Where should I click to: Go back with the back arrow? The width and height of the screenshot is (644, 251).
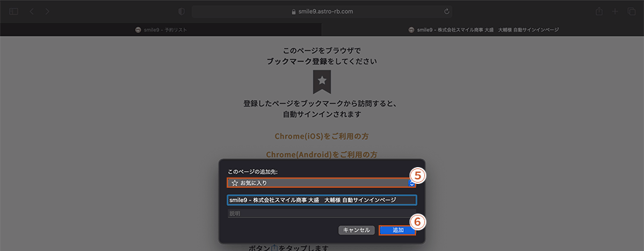tap(32, 12)
